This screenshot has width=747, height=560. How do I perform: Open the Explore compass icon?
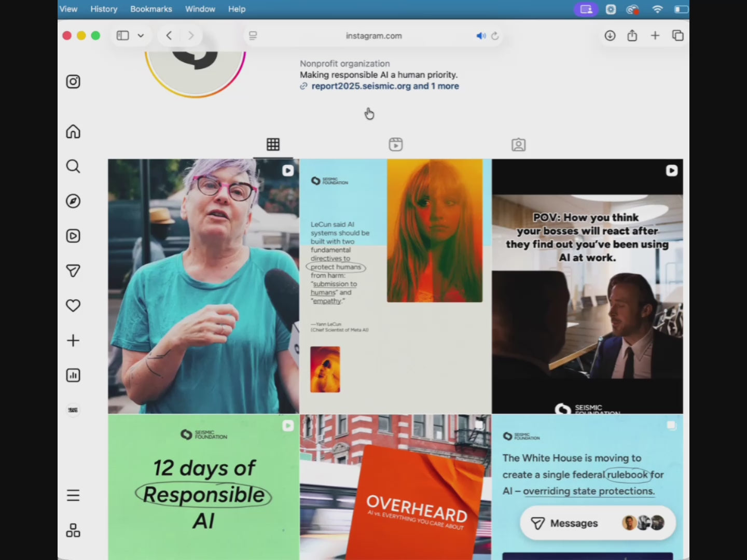[x=73, y=201]
